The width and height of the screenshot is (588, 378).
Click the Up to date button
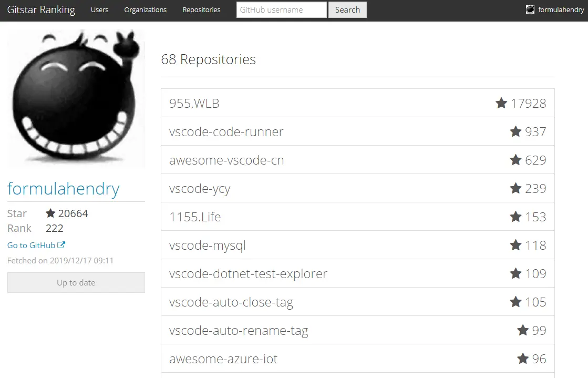pyautogui.click(x=76, y=283)
